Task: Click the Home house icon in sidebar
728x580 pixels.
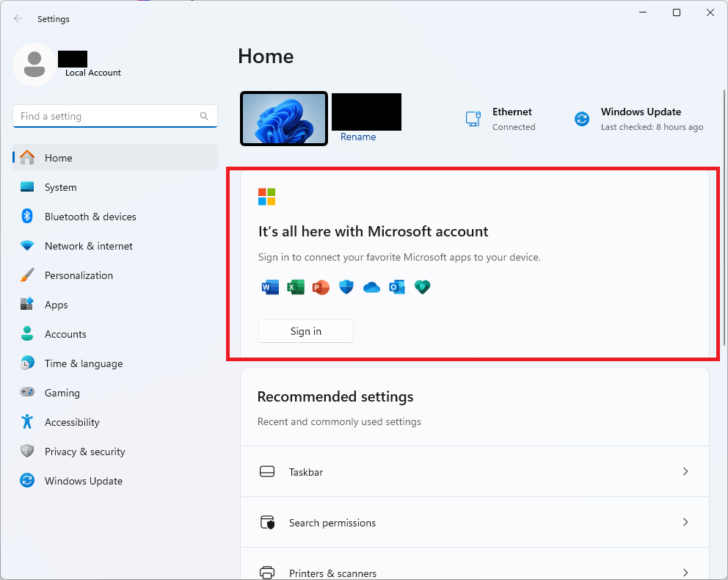Action: [27, 157]
